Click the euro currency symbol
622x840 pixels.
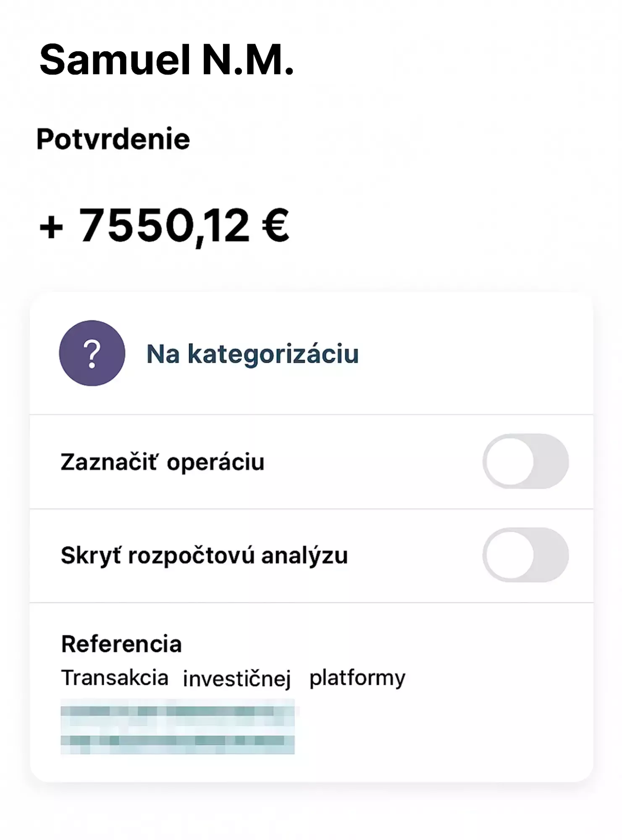click(x=276, y=226)
